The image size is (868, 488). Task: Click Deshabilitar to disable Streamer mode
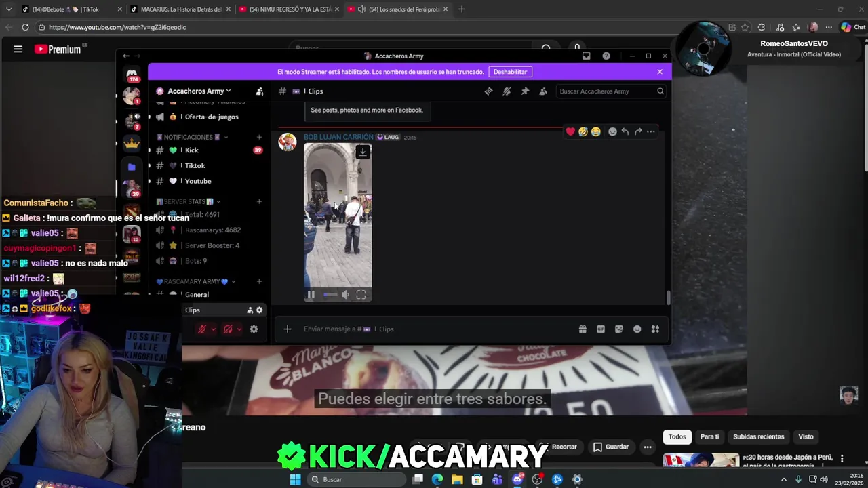510,72
